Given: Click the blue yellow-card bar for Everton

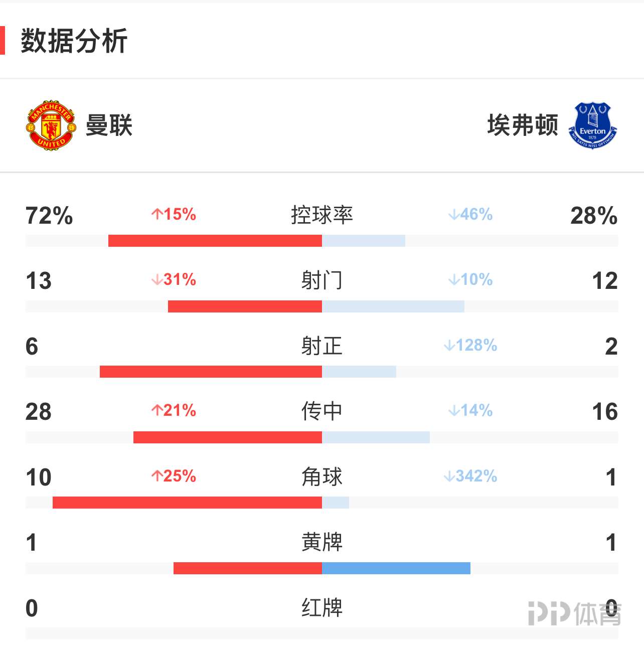Looking at the screenshot, I should [396, 568].
